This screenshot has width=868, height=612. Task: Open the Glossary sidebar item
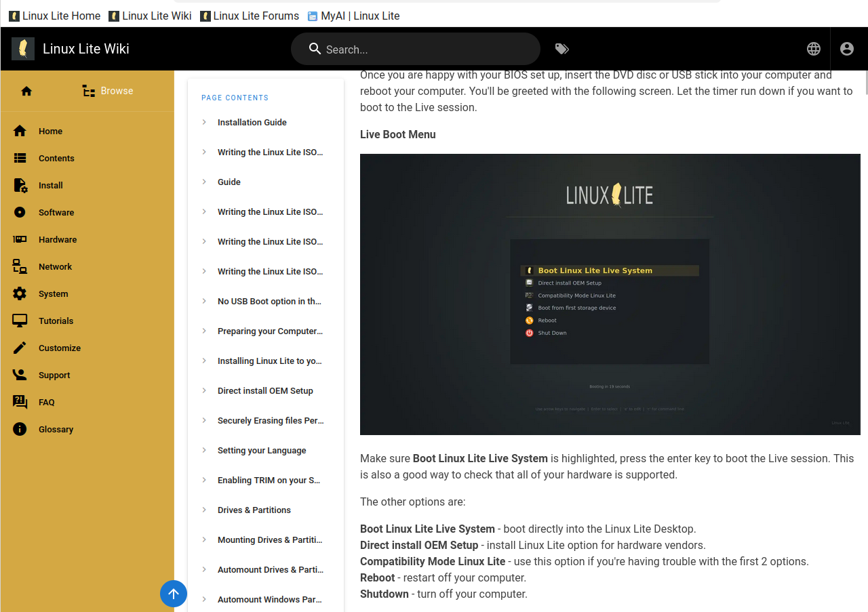pos(87,430)
